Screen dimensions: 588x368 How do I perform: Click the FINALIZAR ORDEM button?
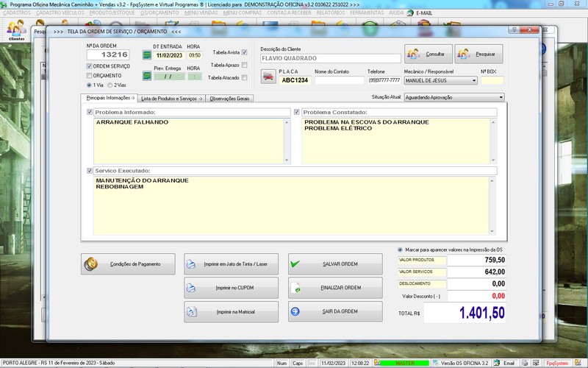(335, 288)
